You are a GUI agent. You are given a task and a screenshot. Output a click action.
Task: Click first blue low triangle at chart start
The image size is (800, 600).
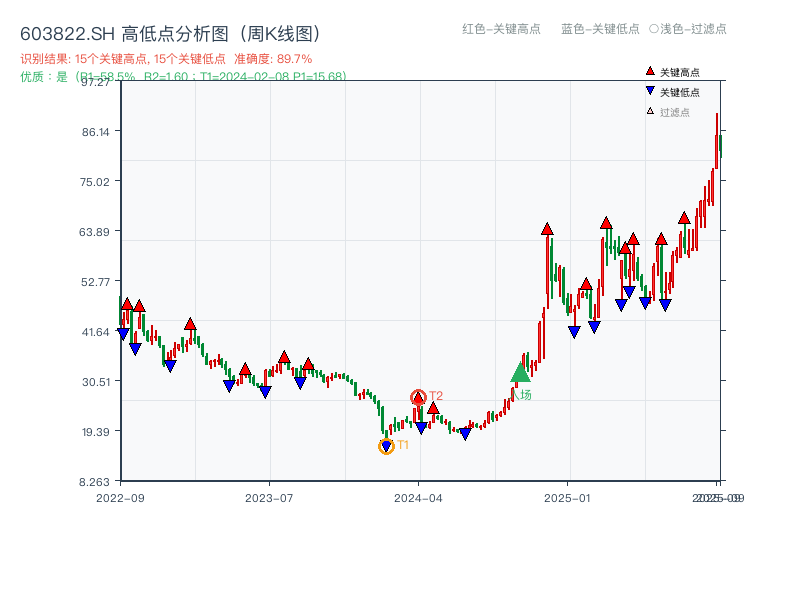tap(123, 334)
